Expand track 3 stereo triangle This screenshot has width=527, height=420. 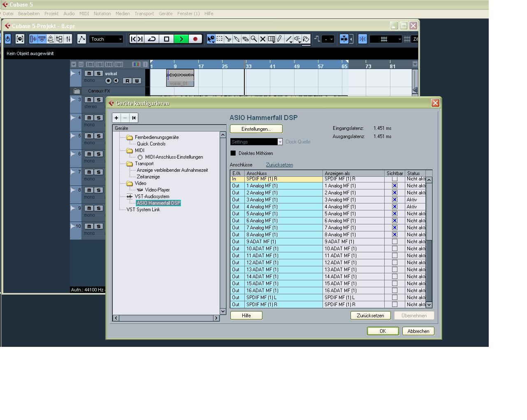click(x=74, y=100)
